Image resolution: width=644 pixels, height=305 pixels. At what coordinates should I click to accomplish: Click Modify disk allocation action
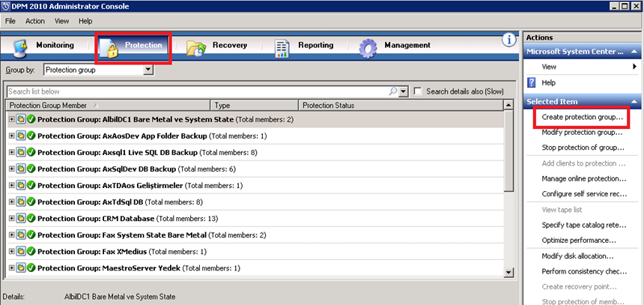(577, 256)
